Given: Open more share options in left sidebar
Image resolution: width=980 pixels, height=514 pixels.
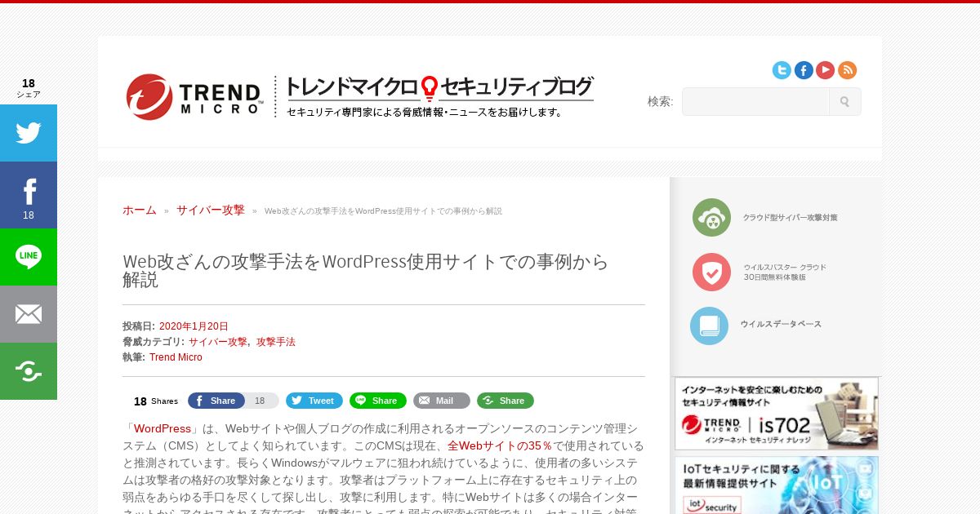Looking at the screenshot, I should coord(29,371).
